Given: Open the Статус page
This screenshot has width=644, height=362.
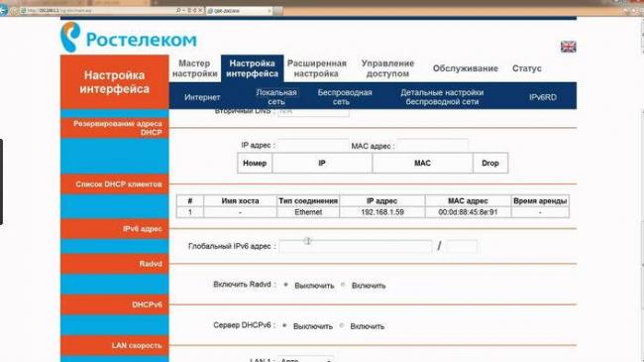Looking at the screenshot, I should click(x=526, y=68).
